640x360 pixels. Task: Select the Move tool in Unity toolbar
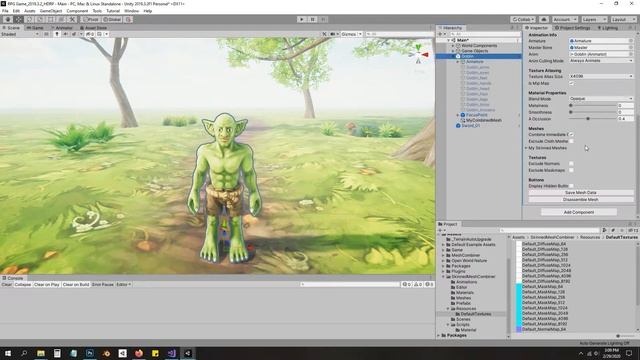click(x=18, y=19)
